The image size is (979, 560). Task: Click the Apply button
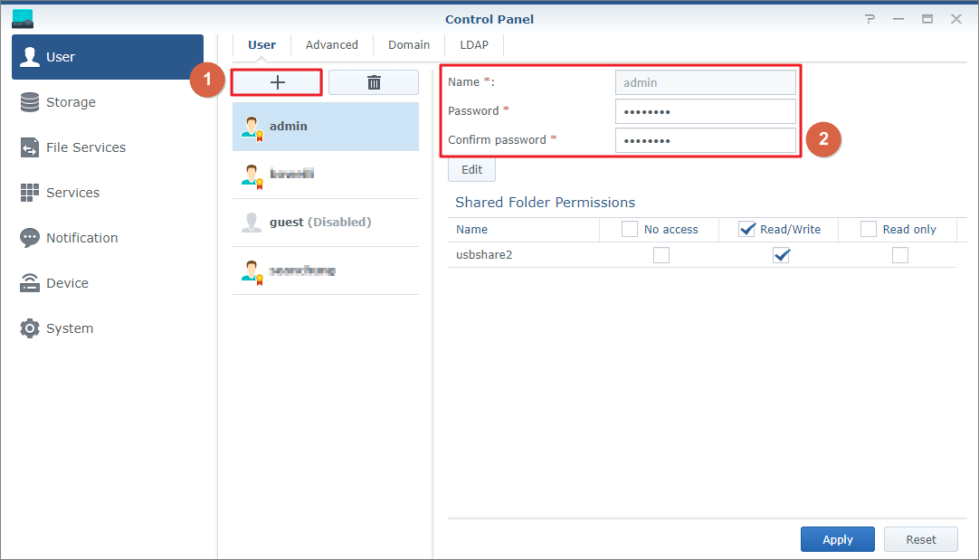tap(837, 538)
